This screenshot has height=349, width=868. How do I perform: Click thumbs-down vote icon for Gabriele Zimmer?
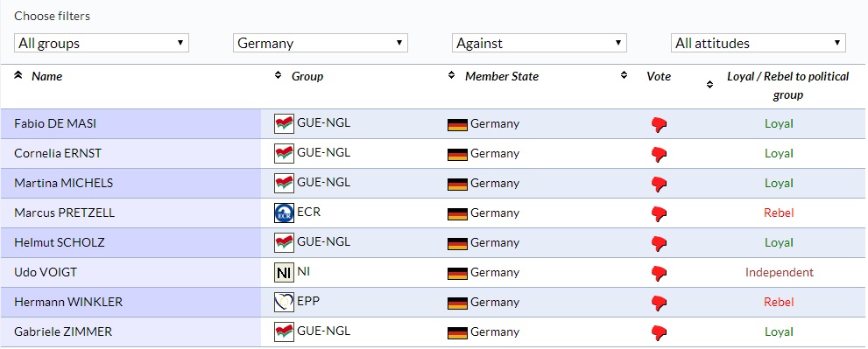[x=659, y=333]
